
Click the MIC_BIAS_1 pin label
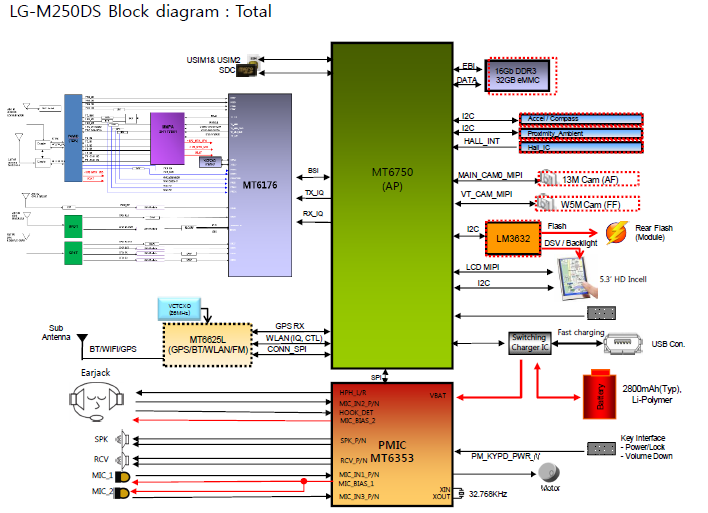click(x=356, y=484)
